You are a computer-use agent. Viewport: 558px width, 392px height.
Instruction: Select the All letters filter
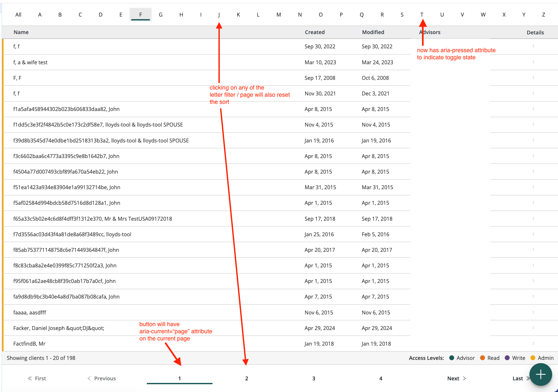[18, 15]
